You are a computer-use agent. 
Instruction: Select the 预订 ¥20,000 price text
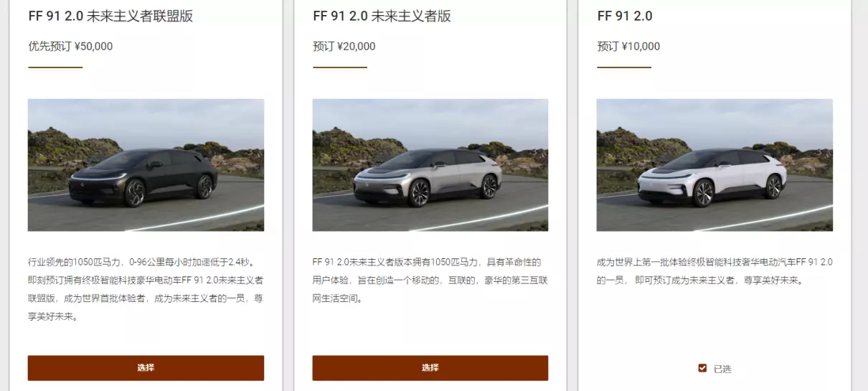344,47
